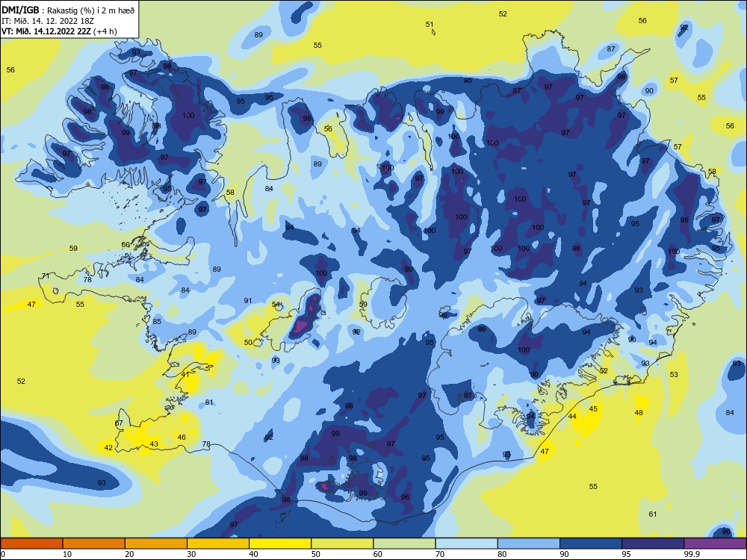Click the '44' humidity value on the map
Image resolution: width=747 pixels, height=560 pixels.
(x=573, y=416)
